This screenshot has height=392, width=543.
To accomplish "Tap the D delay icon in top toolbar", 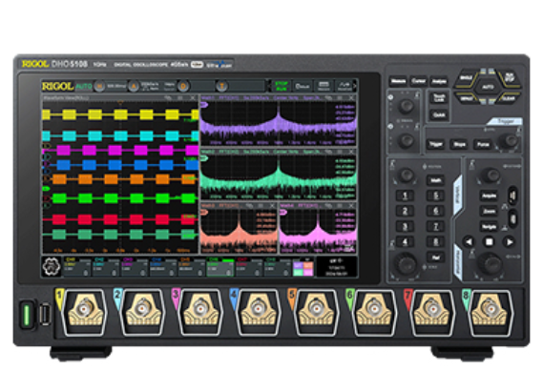I will click(x=183, y=86).
